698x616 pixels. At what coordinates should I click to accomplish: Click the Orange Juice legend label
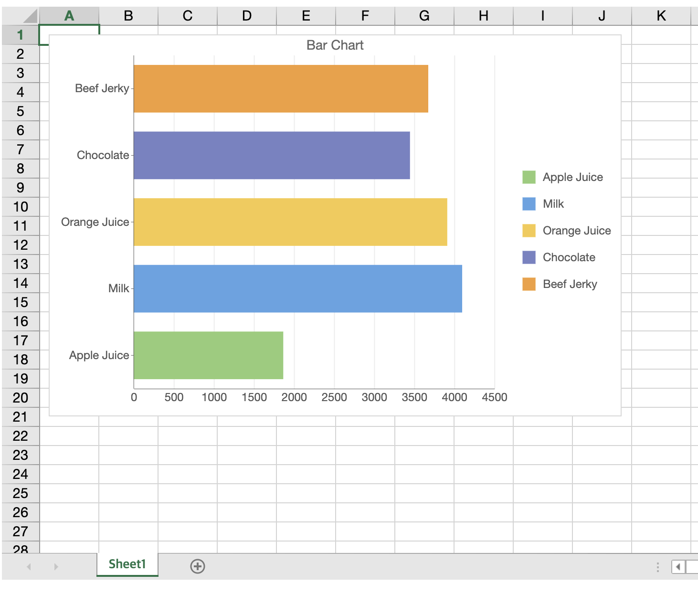tap(577, 231)
